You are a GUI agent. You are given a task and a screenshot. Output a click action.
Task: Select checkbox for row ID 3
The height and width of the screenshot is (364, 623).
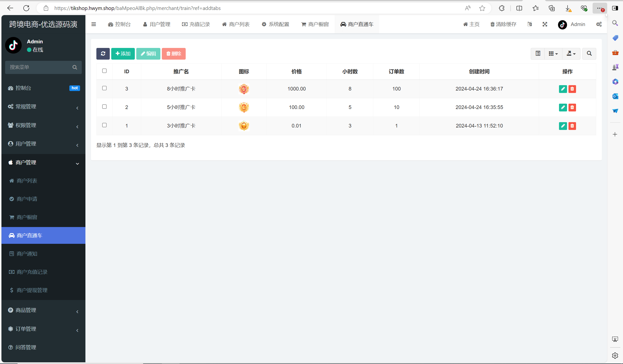click(104, 88)
